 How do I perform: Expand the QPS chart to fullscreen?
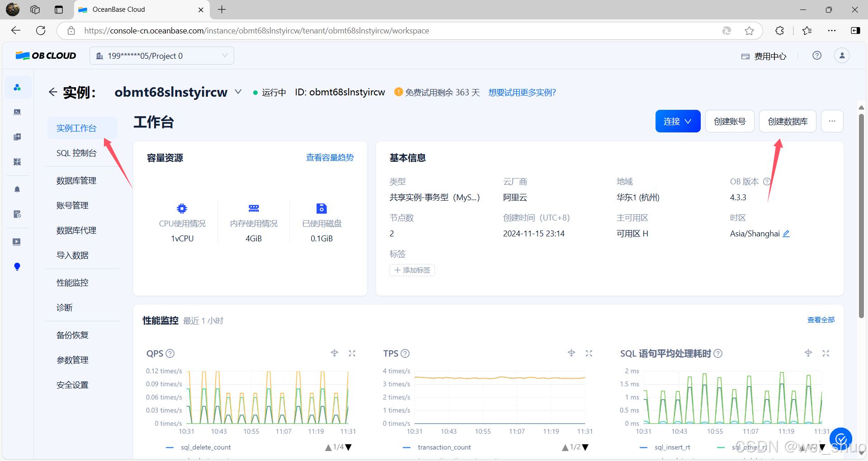pos(352,353)
